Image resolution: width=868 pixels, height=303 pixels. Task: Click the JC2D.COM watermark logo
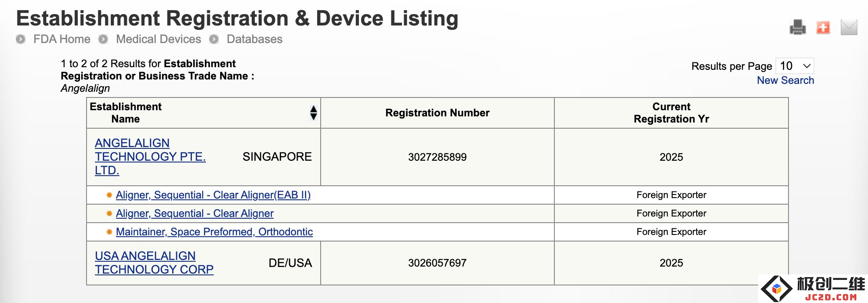tap(813, 289)
